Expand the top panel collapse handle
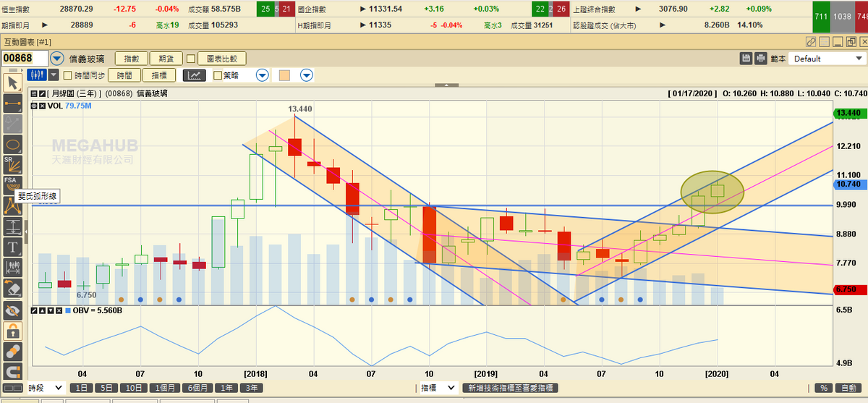 point(446,85)
